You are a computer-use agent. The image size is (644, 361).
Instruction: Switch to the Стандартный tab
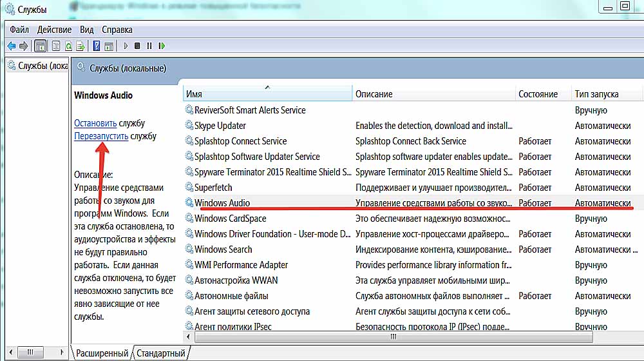161,353
